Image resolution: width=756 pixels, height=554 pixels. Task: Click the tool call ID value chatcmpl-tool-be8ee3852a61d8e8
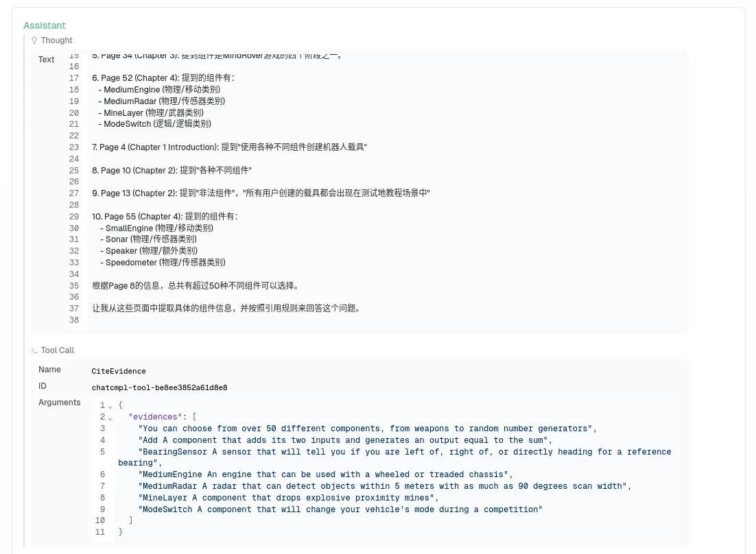159,387
